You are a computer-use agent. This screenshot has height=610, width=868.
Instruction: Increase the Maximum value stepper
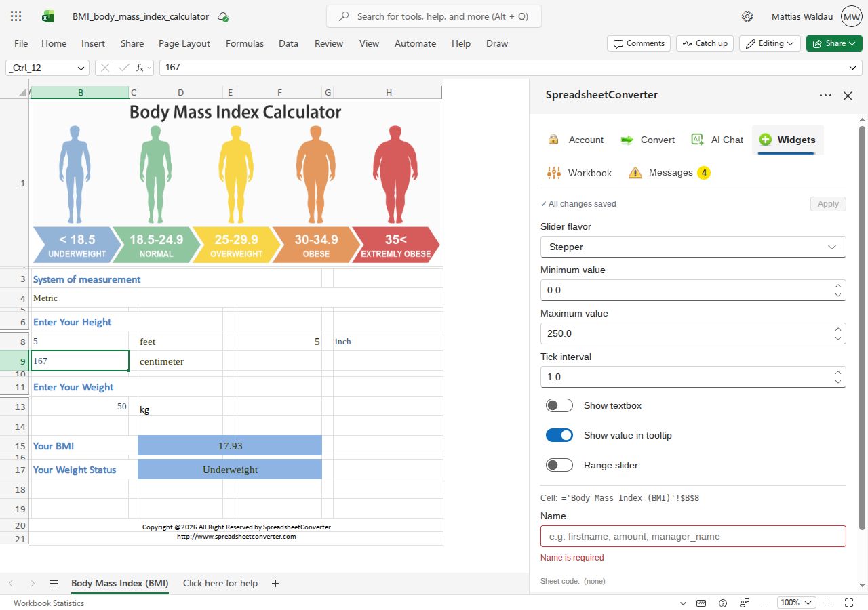pos(838,329)
